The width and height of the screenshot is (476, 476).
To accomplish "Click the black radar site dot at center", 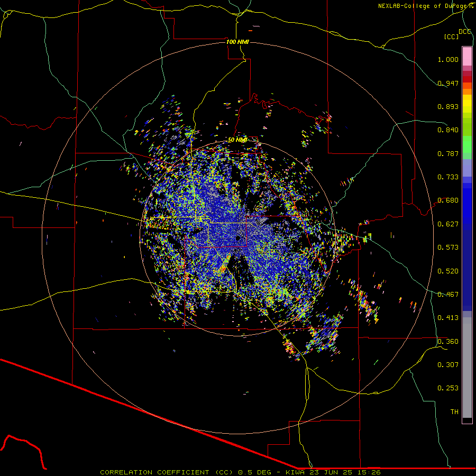I will [238, 238].
